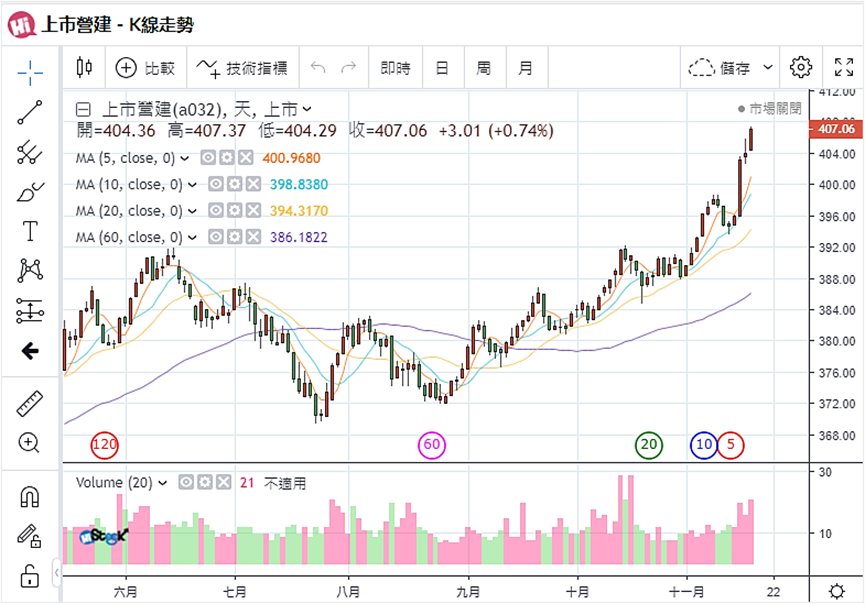Viewport: 865px width, 604px height.
Task: Expand the MA (10, close, 0) dropdown
Action: coord(193,185)
